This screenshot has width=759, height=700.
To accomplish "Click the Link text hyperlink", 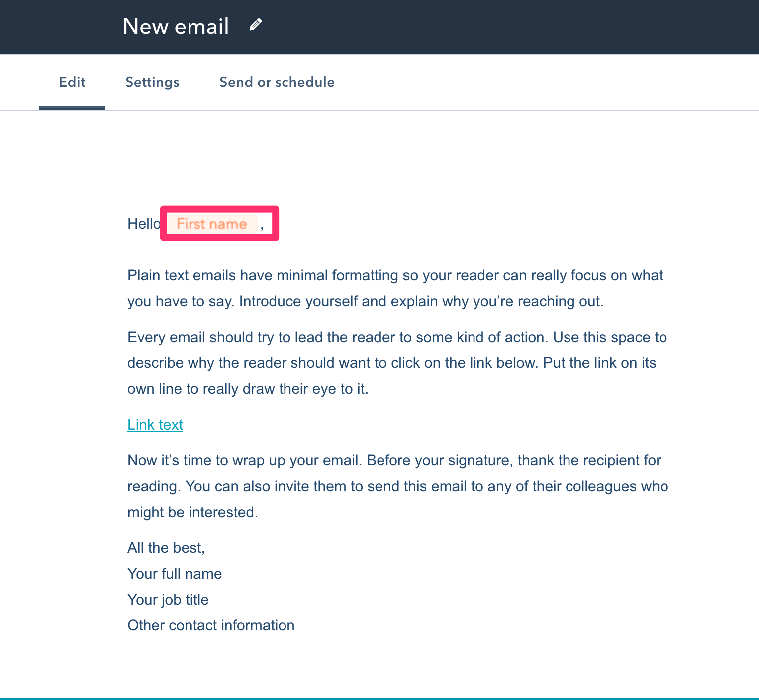I will [155, 425].
